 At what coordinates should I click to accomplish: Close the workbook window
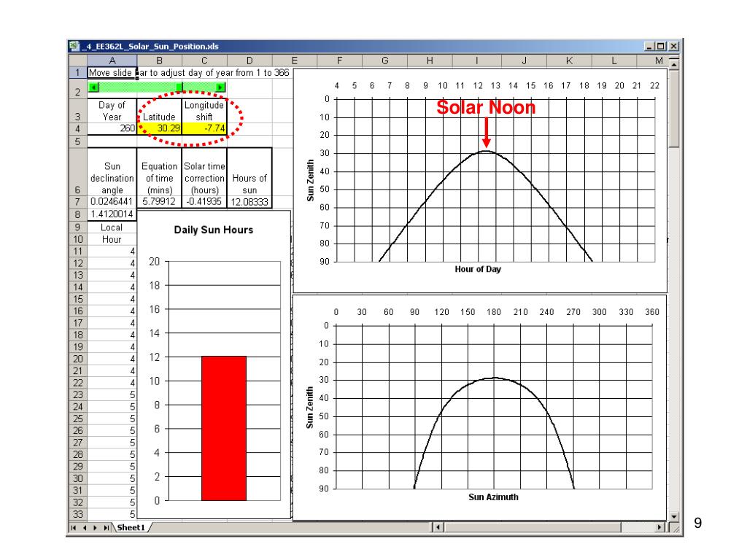673,46
